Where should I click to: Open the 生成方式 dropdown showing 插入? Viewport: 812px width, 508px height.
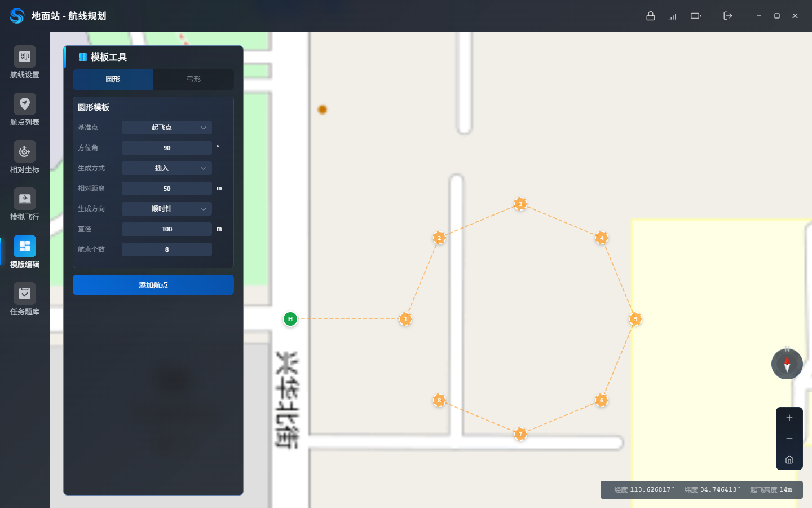click(167, 168)
